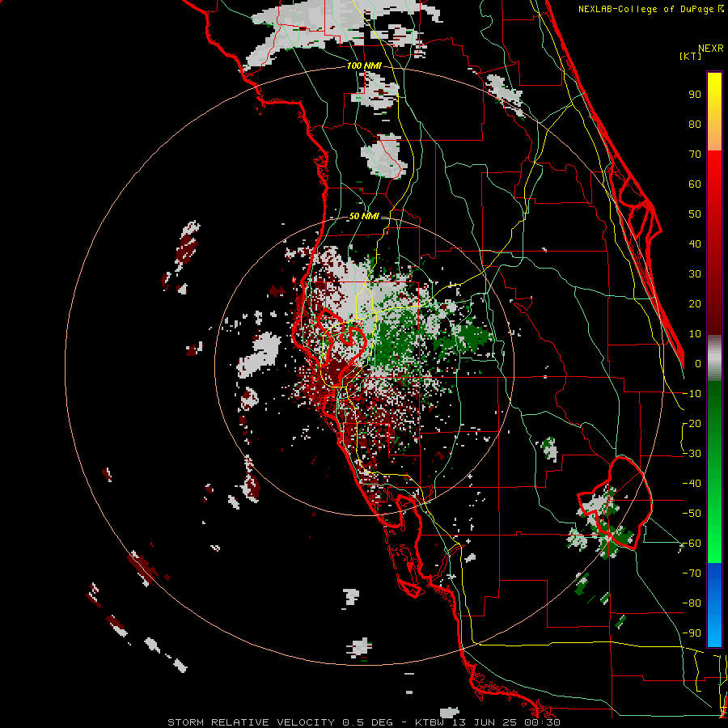Image resolution: width=728 pixels, height=728 pixels.
Task: Click the "-80" scale value
Action: pos(692,603)
